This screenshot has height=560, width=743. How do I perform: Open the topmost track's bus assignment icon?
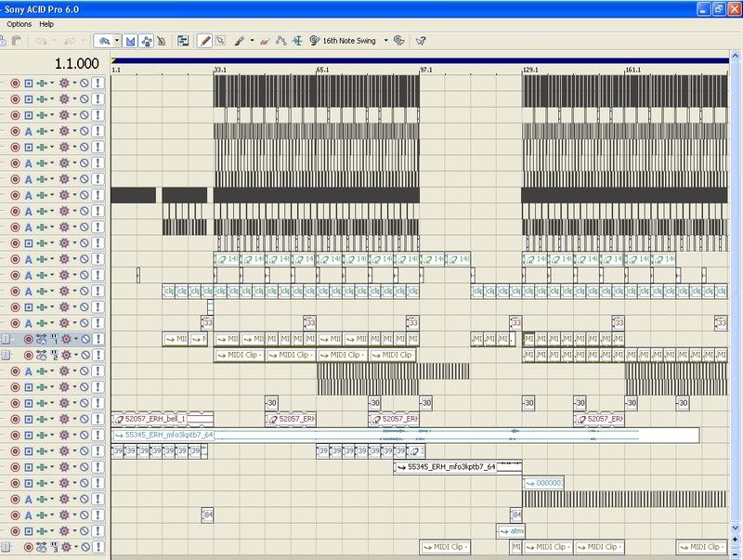click(x=42, y=83)
